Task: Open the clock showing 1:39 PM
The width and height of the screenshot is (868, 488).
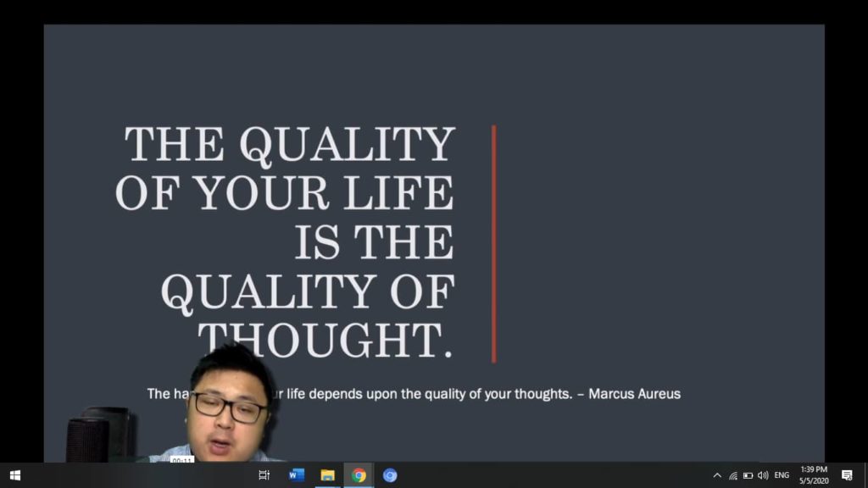Action: point(814,475)
